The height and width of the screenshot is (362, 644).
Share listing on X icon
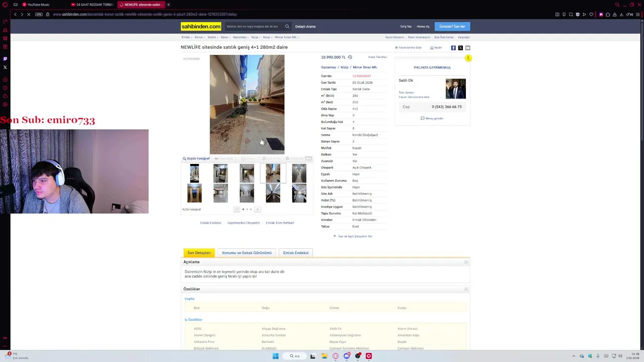tap(460, 48)
